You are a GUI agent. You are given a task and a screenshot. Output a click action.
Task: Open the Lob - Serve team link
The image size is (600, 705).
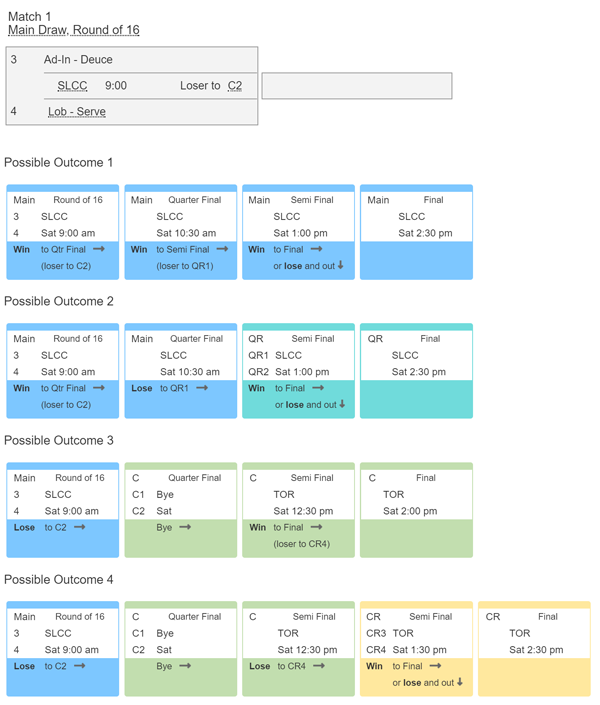pos(77,112)
